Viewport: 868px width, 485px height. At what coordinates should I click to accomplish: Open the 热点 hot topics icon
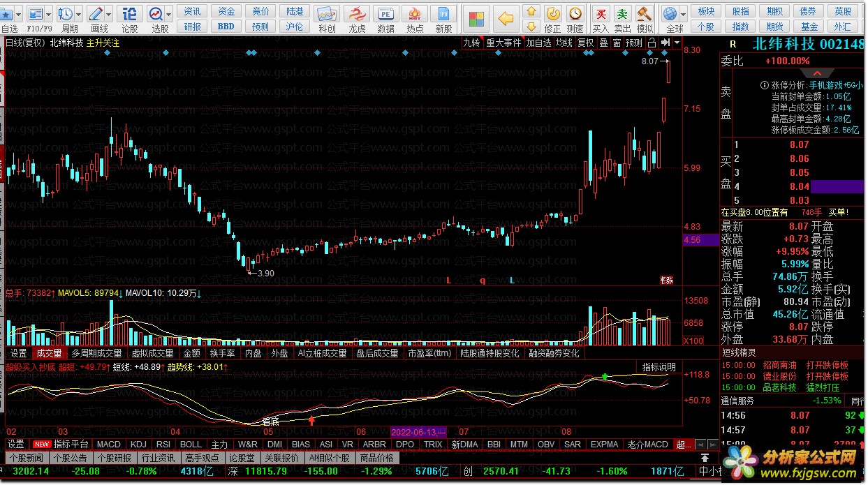point(415,14)
